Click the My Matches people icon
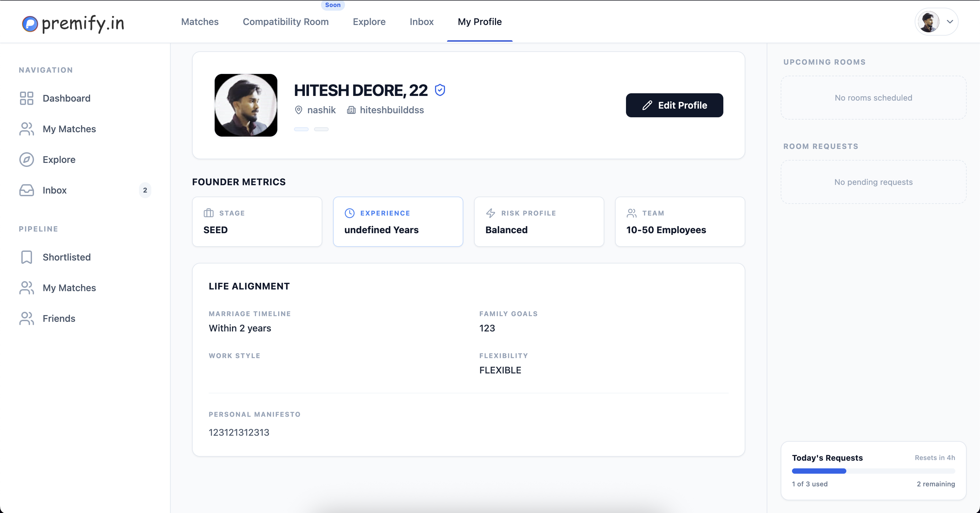Viewport: 980px width, 513px height. [x=26, y=129]
